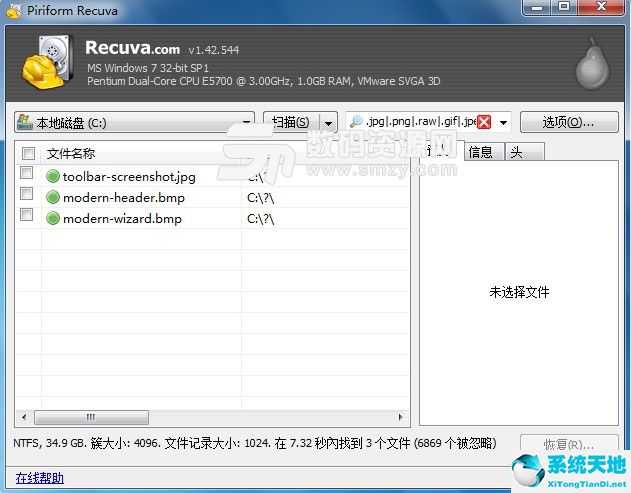Click the v1.42.544 version text
The height and width of the screenshot is (493, 631).
[214, 50]
